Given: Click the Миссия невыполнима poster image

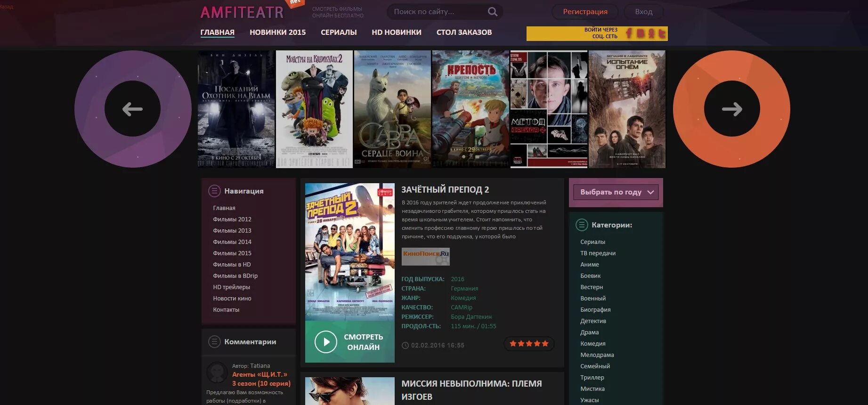Looking at the screenshot, I should (x=350, y=391).
